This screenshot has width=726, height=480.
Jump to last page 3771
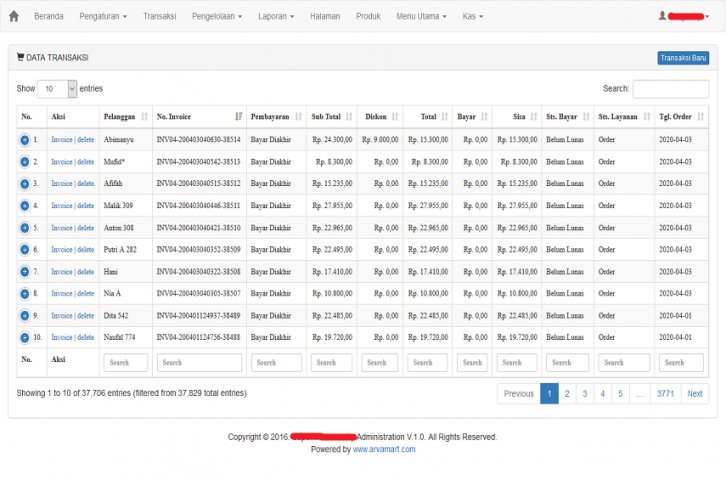pyautogui.click(x=665, y=394)
